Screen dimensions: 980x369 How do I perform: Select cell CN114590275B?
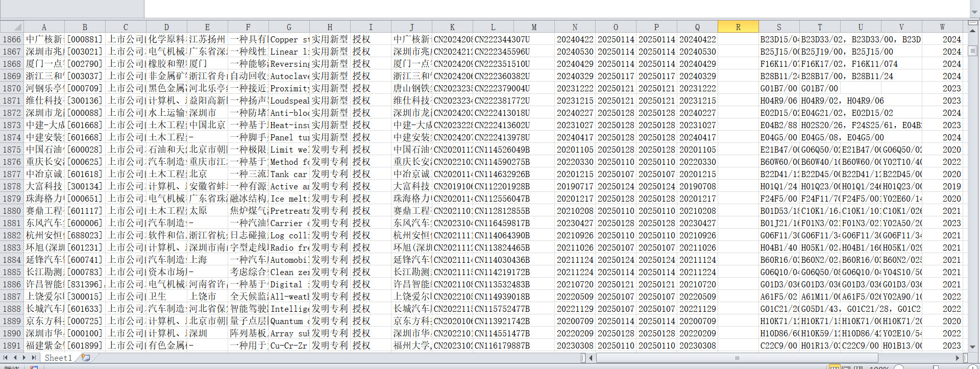tap(502, 162)
